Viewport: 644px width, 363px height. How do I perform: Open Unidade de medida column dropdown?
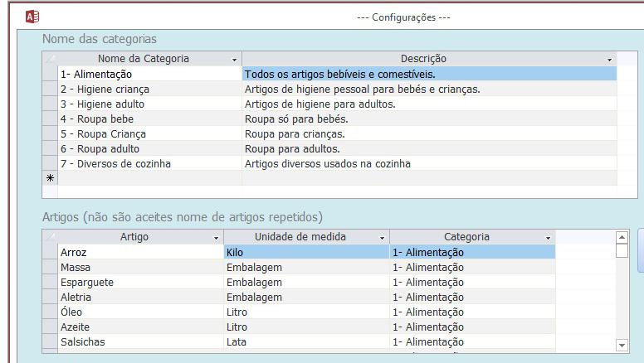(382, 238)
